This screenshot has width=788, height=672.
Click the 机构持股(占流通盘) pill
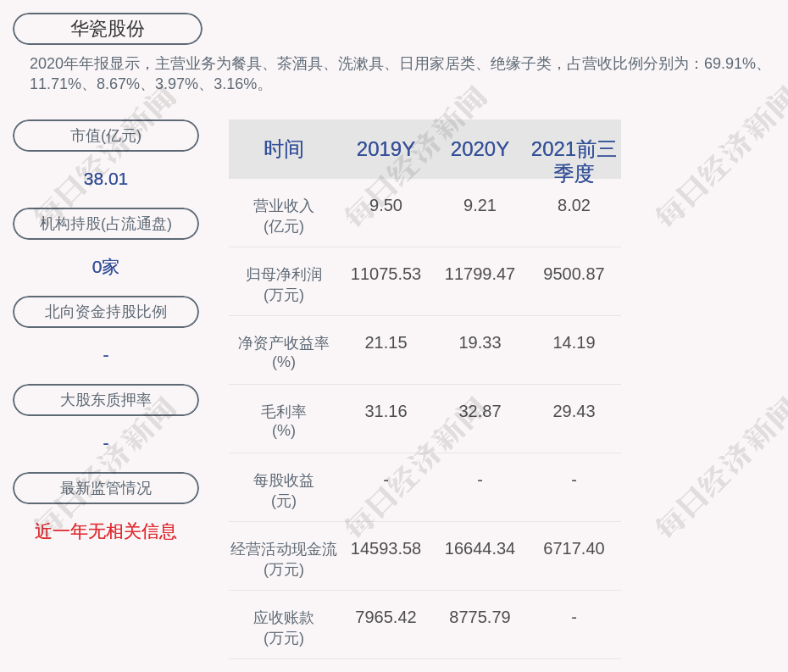[x=106, y=224]
